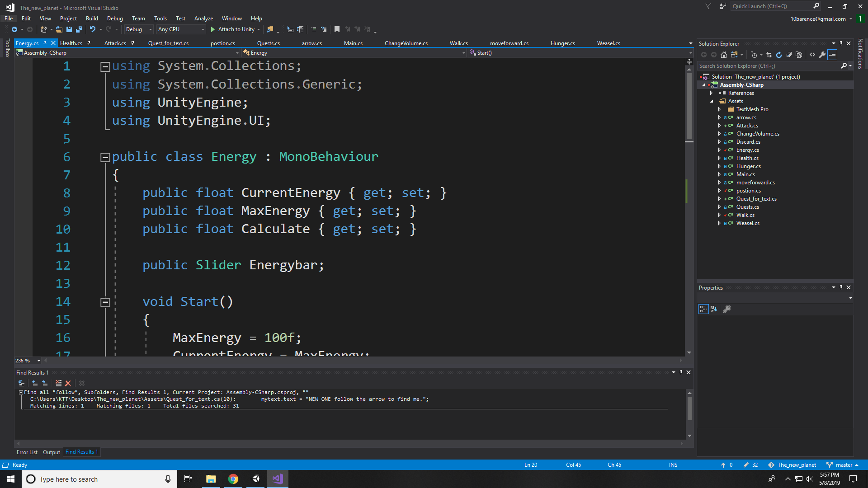Toggle Show All Files in Solution Explorer
868x488 pixels.
point(799,55)
